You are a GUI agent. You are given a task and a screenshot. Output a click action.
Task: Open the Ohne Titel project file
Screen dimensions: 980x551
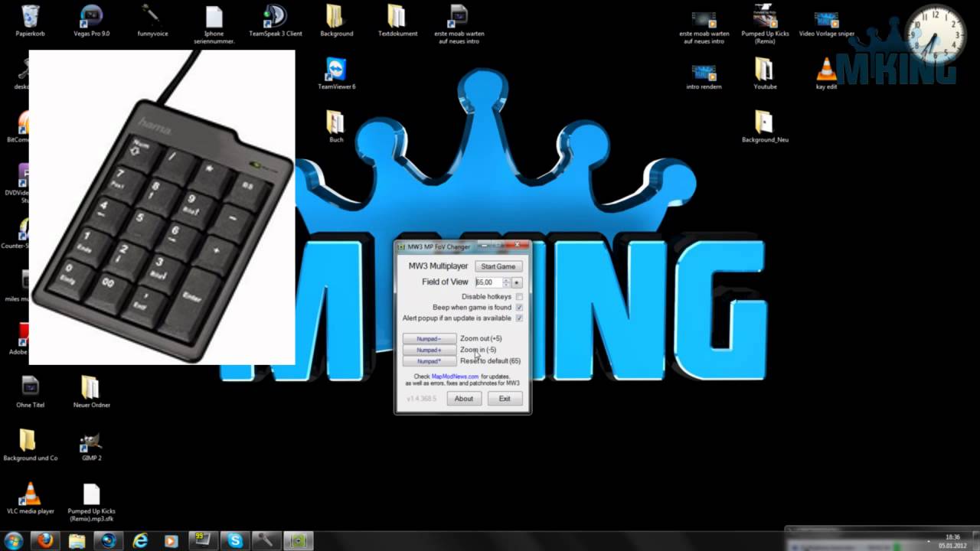[x=31, y=392]
